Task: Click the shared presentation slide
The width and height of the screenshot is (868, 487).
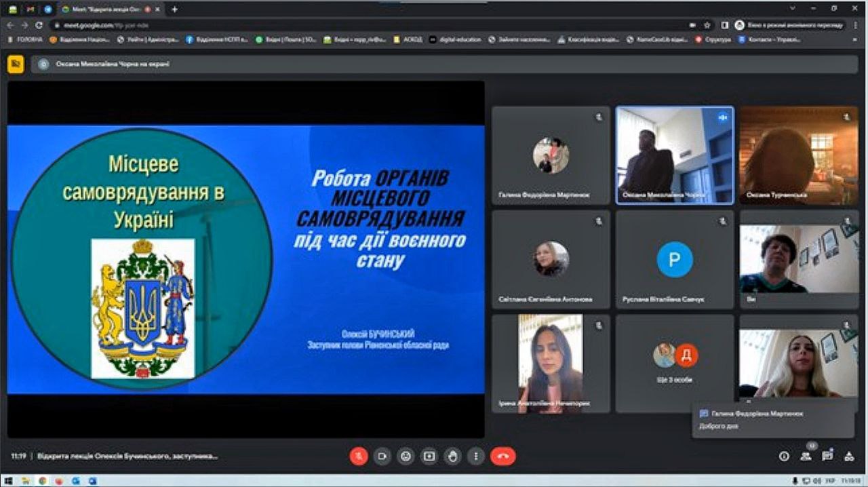Action: pyautogui.click(x=245, y=259)
